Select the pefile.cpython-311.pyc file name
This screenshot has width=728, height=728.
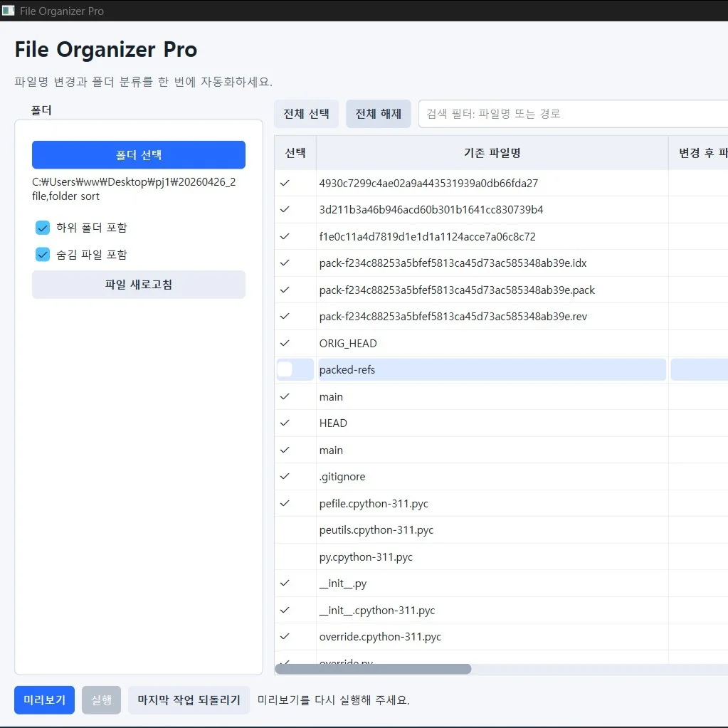[x=374, y=504]
